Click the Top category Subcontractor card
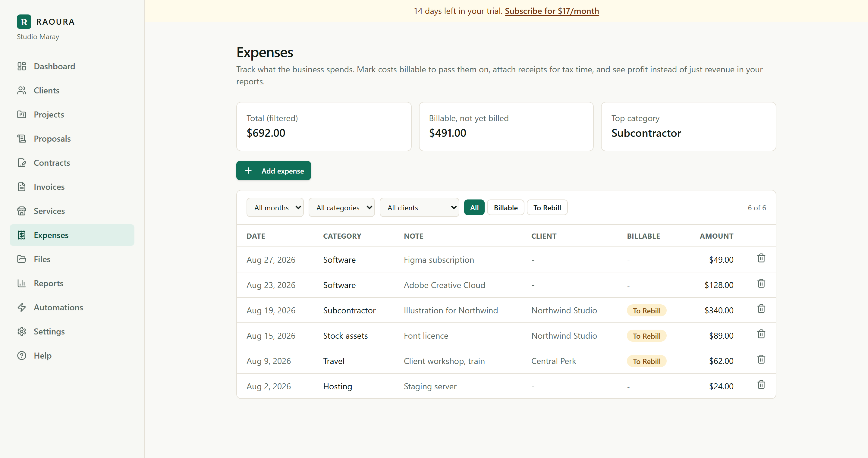 [688, 127]
